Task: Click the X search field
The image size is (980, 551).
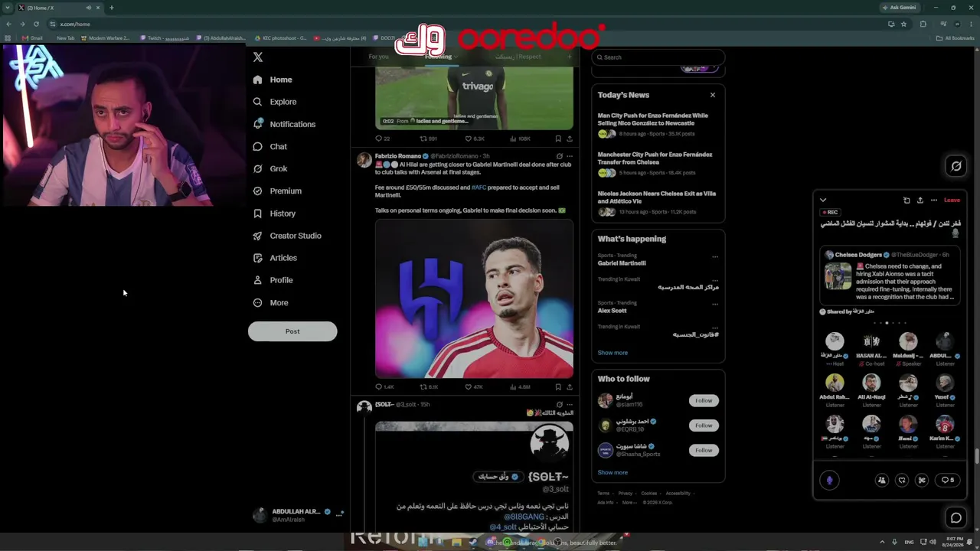Action: pos(658,57)
